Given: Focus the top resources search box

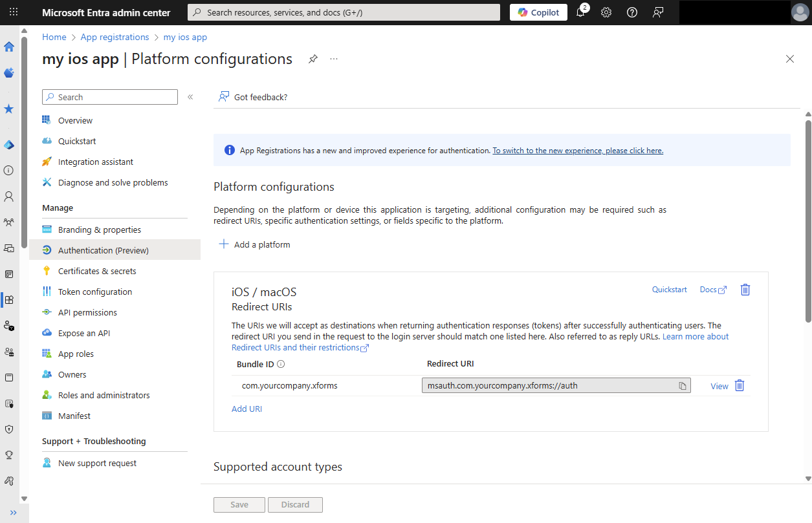Looking at the screenshot, I should click(x=344, y=12).
